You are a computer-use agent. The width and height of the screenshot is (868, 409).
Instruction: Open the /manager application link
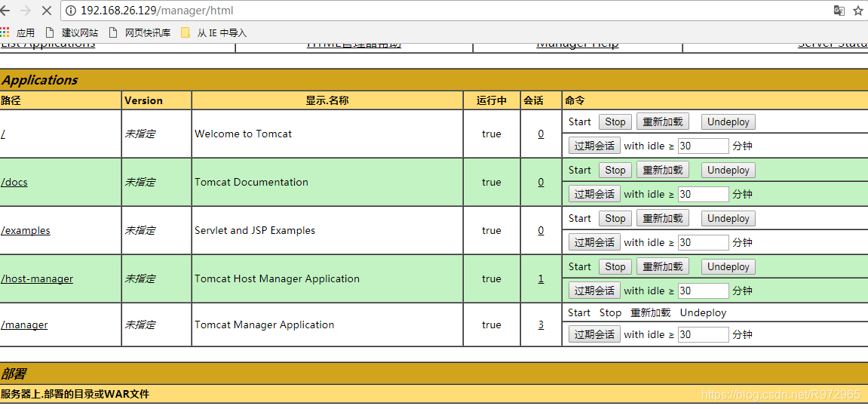24,324
